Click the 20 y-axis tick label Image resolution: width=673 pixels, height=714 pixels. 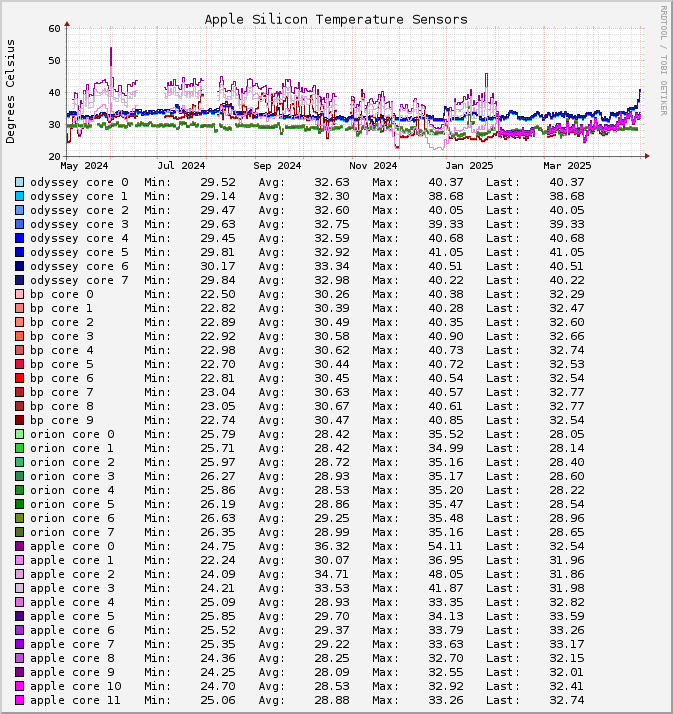[x=54, y=157]
